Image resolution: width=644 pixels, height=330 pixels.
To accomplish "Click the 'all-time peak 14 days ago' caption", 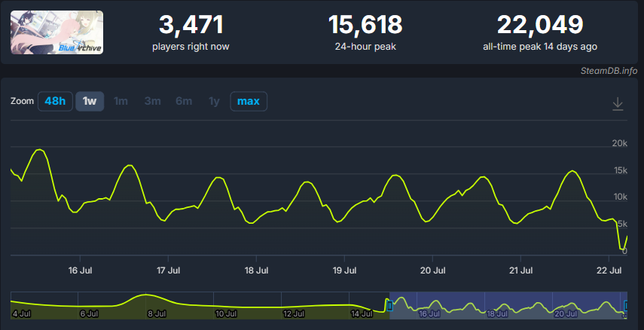I will point(540,47).
